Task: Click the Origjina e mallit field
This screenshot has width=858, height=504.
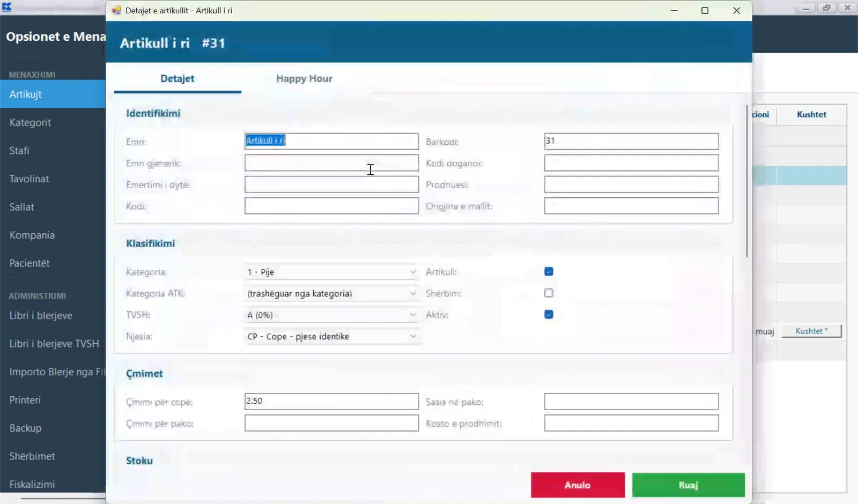Action: coord(631,205)
